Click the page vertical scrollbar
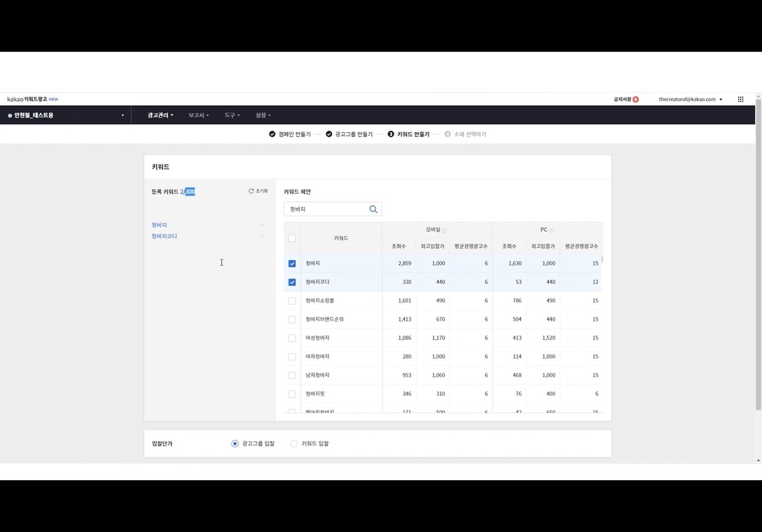The width and height of the screenshot is (762, 532). pos(758,255)
